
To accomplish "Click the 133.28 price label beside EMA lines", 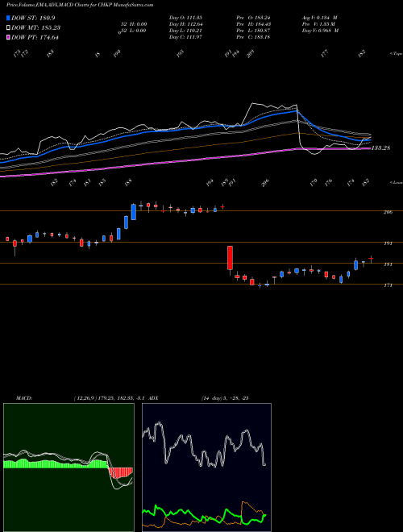I will (x=380, y=148).
